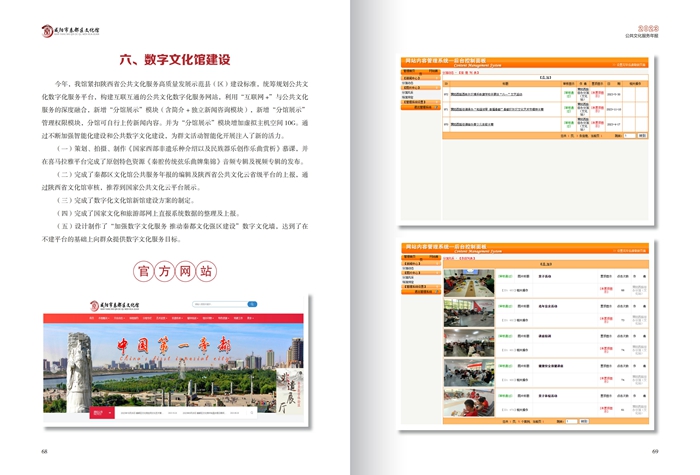This screenshot has width=700, height=475.
Task: Expand the first orange sidebar section in the lower CMS
Action: [x=421, y=263]
